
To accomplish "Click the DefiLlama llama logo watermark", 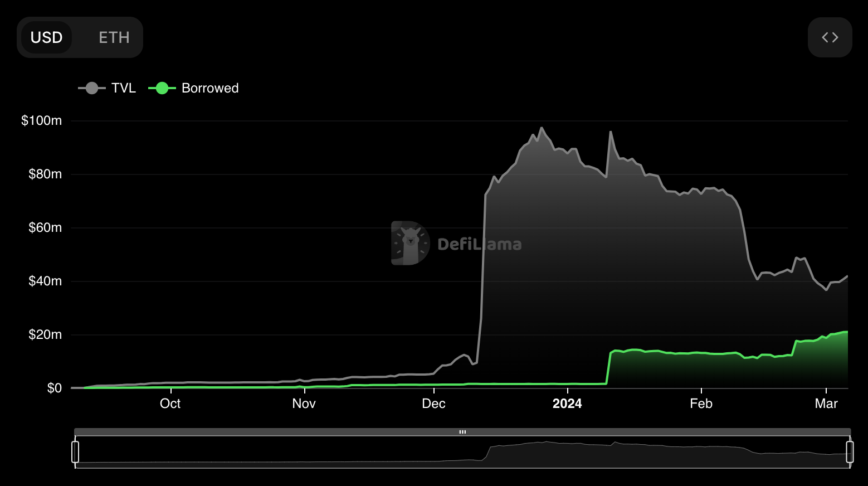I will (410, 243).
